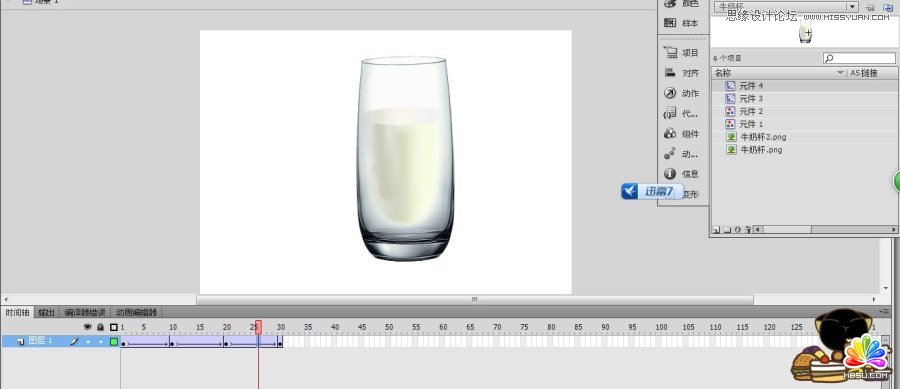Click the Properties icon in library footer
This screenshot has width=900, height=389.
pyautogui.click(x=737, y=229)
